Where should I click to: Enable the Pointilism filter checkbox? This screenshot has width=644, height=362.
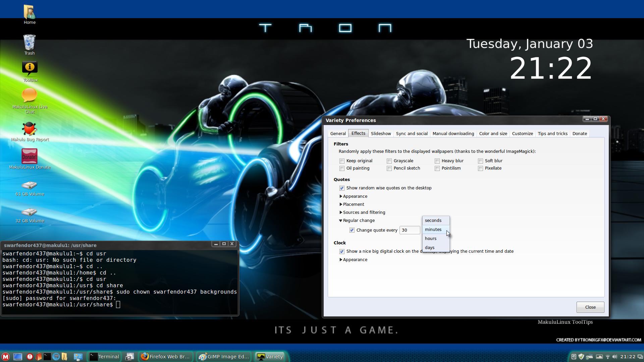(x=437, y=168)
